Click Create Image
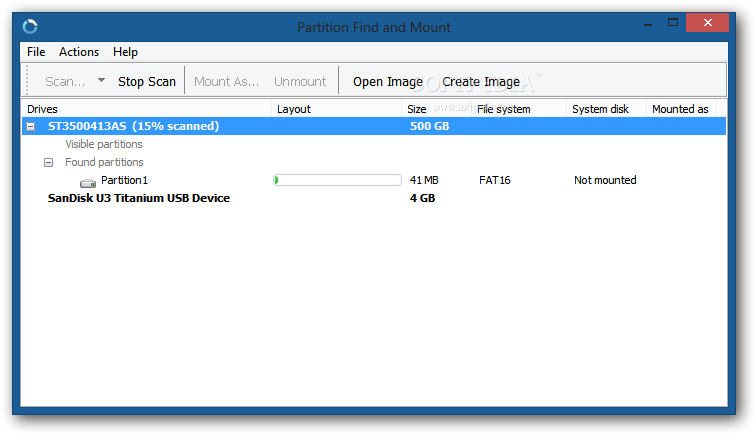The image size is (756, 435). (481, 82)
